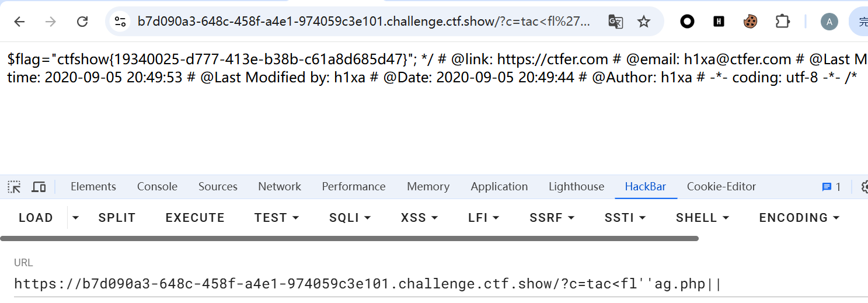Bookmark this page with the star icon
Screen dimensions: 868x303
point(643,22)
